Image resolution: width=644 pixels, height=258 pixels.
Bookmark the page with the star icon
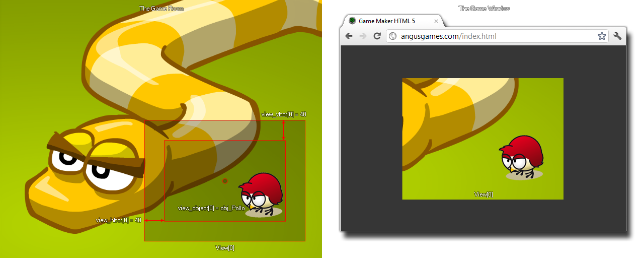601,36
